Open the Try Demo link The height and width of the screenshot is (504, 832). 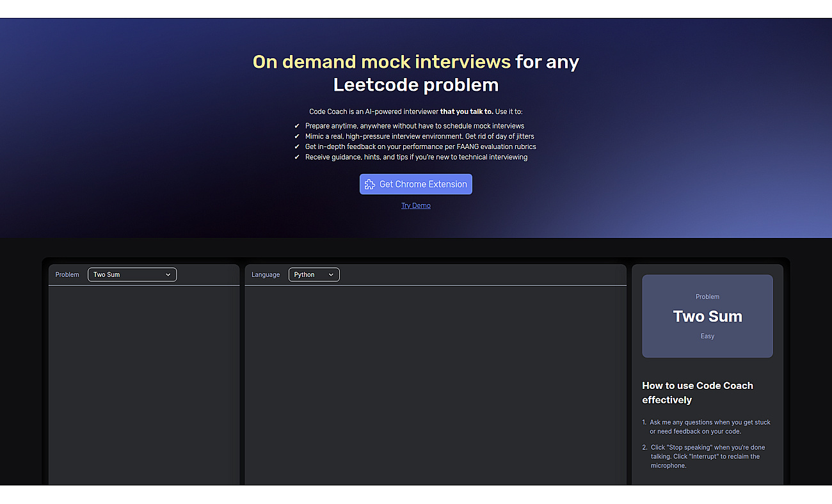[416, 205]
